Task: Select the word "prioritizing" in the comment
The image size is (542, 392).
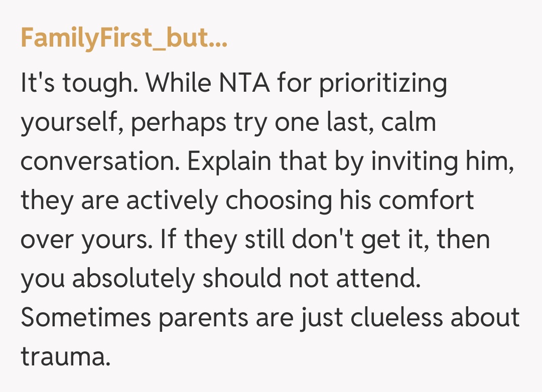Action: 383,83
